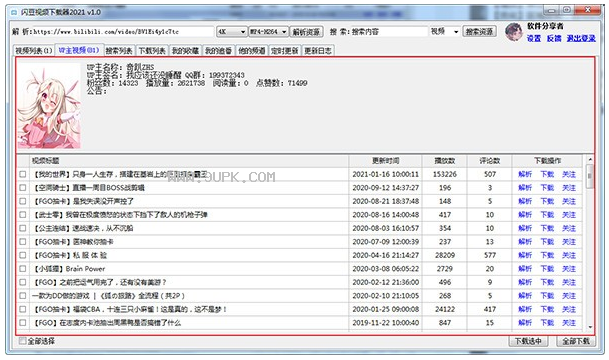Viewport: 609px width, 360px height.
Task: Go to the 我的追番 tab
Action: tap(218, 51)
